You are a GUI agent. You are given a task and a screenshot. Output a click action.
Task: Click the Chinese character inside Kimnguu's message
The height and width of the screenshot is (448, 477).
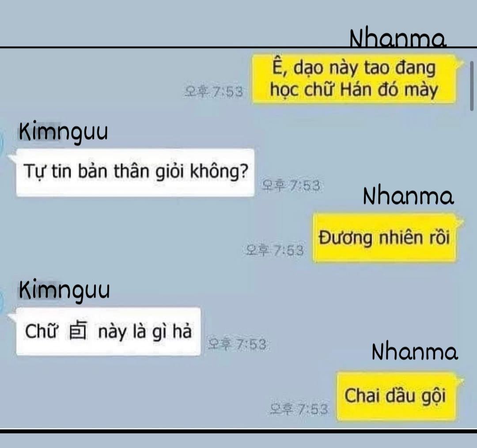(78, 331)
